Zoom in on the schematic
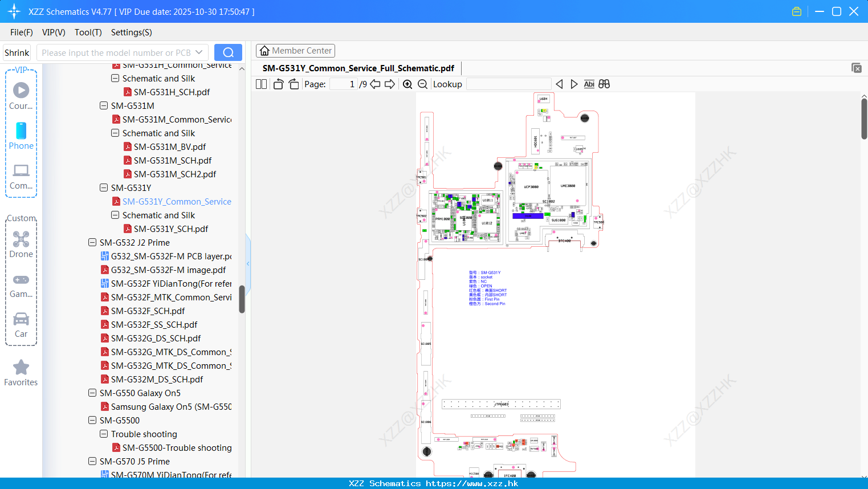 pyautogui.click(x=407, y=84)
